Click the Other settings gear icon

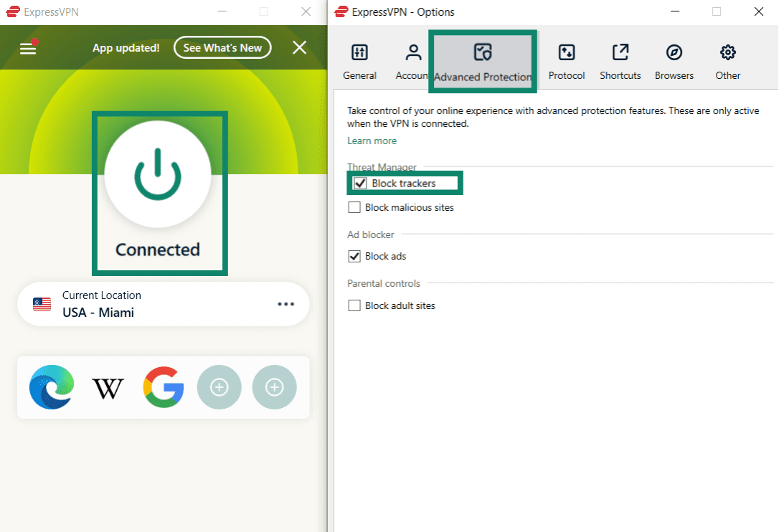pos(727,52)
